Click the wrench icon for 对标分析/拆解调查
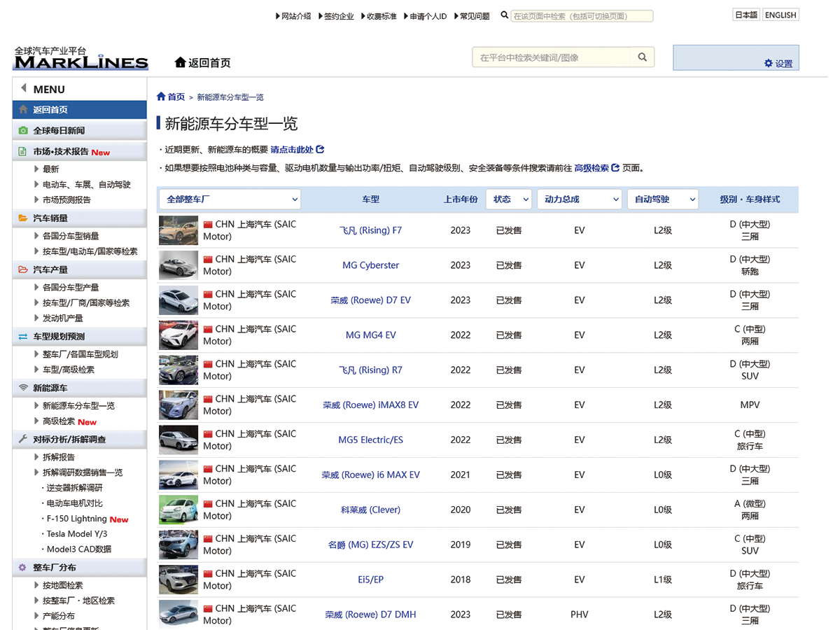Image resolution: width=840 pixels, height=630 pixels. click(x=23, y=439)
